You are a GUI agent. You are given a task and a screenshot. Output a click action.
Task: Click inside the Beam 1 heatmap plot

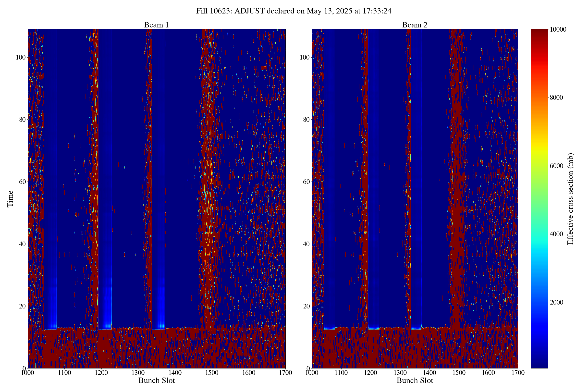(x=157, y=199)
